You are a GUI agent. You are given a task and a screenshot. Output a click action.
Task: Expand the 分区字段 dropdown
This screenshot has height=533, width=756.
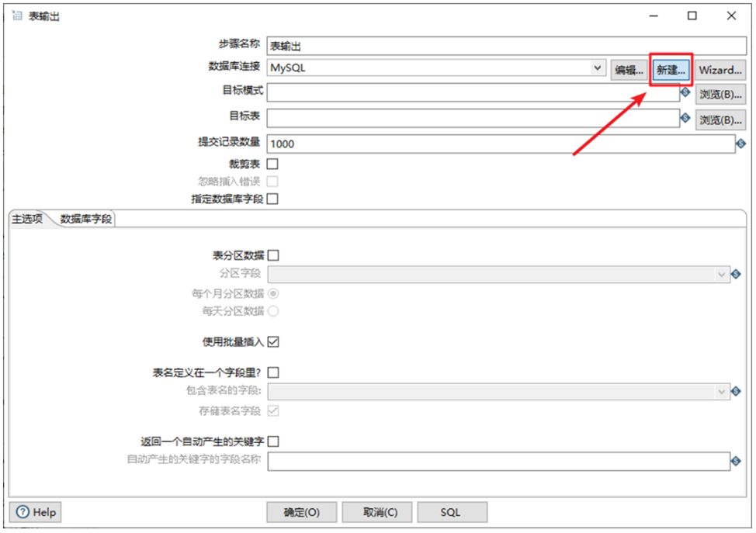(721, 274)
